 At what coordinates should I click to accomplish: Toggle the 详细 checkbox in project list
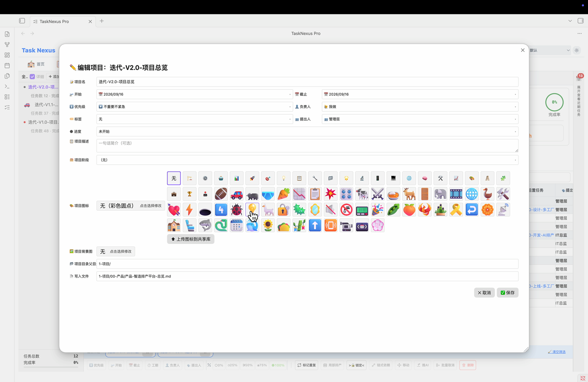tap(32, 76)
